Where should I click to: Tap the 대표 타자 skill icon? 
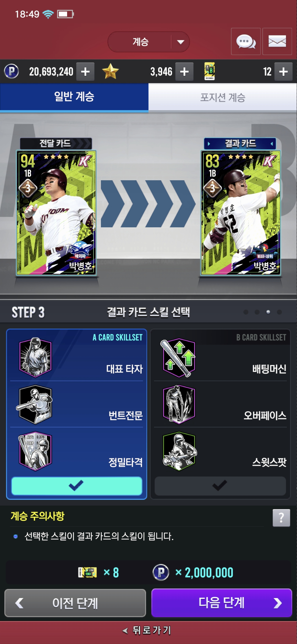click(x=35, y=357)
